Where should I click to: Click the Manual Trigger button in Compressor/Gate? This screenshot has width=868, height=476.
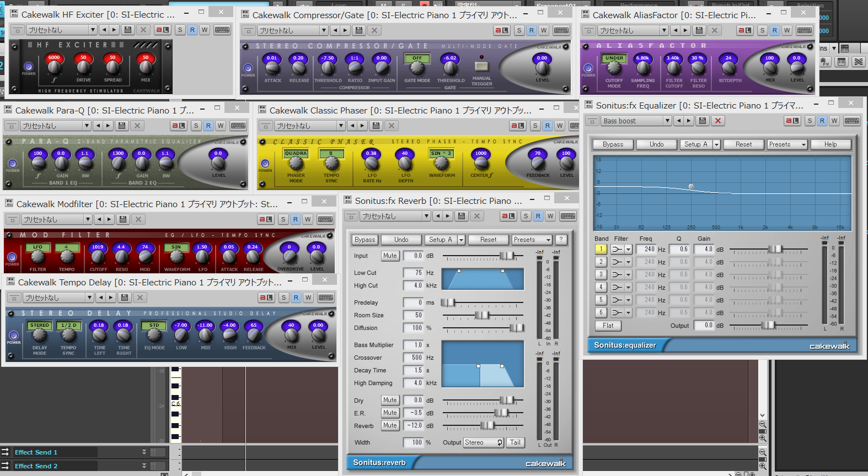coord(481,66)
